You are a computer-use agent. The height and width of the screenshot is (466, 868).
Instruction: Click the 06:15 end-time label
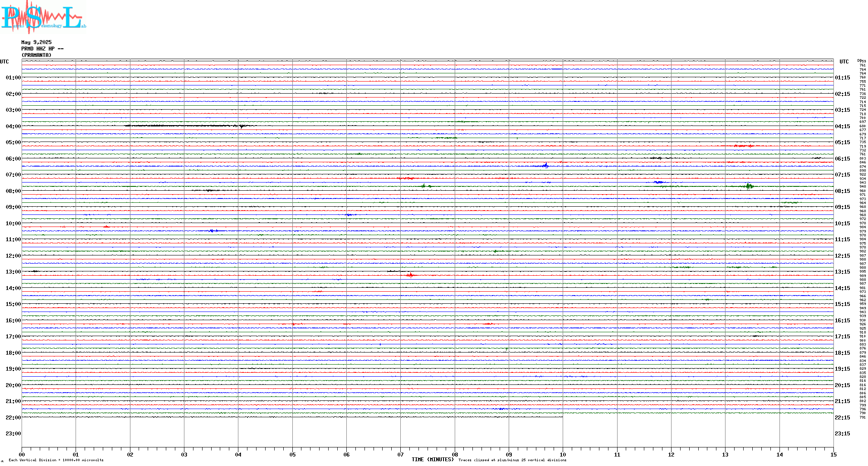tap(843, 159)
